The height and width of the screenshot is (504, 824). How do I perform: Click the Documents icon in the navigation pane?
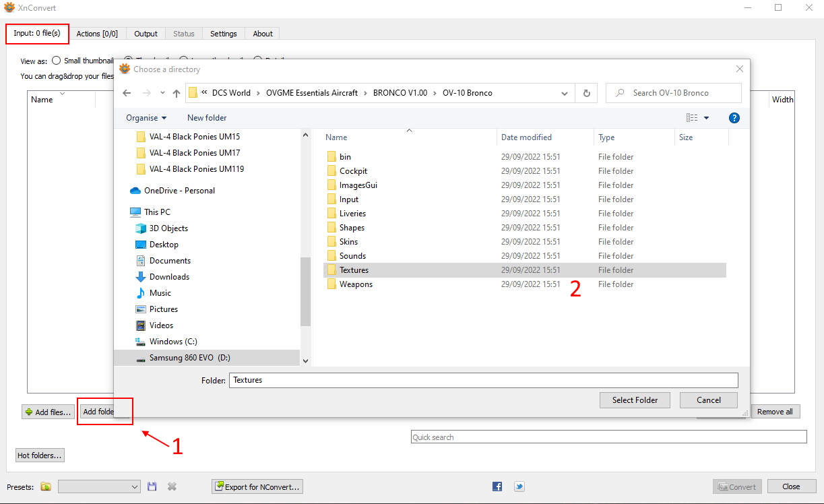141,261
